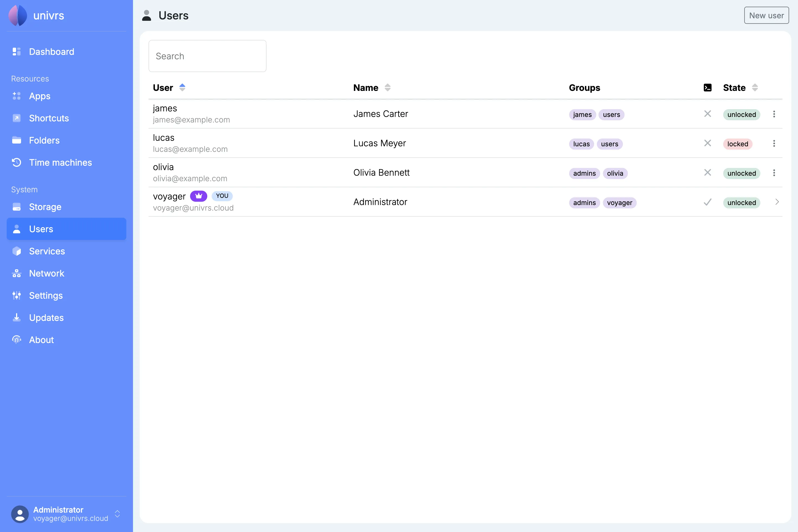The height and width of the screenshot is (532, 798).
Task: Click olivia shell access X icon
Action: (707, 172)
